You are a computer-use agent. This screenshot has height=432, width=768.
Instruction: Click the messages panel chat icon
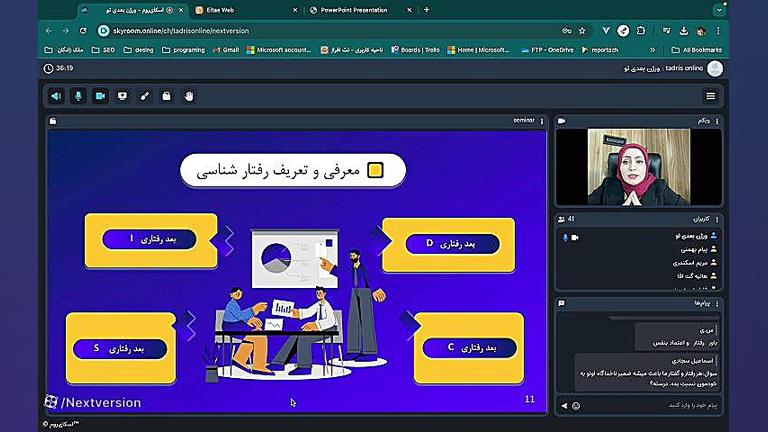pyautogui.click(x=561, y=304)
